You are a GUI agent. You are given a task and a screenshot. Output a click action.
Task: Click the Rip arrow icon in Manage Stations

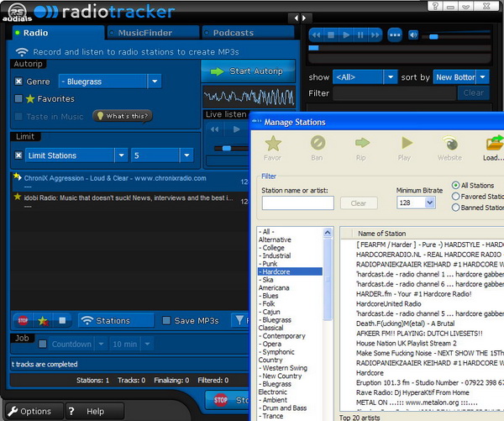pos(362,143)
